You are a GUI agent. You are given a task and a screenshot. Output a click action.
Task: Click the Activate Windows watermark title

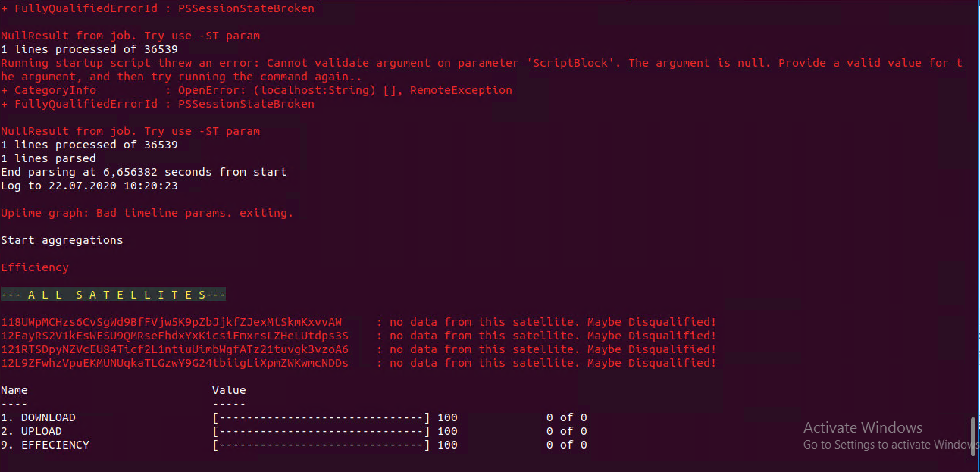(x=863, y=428)
